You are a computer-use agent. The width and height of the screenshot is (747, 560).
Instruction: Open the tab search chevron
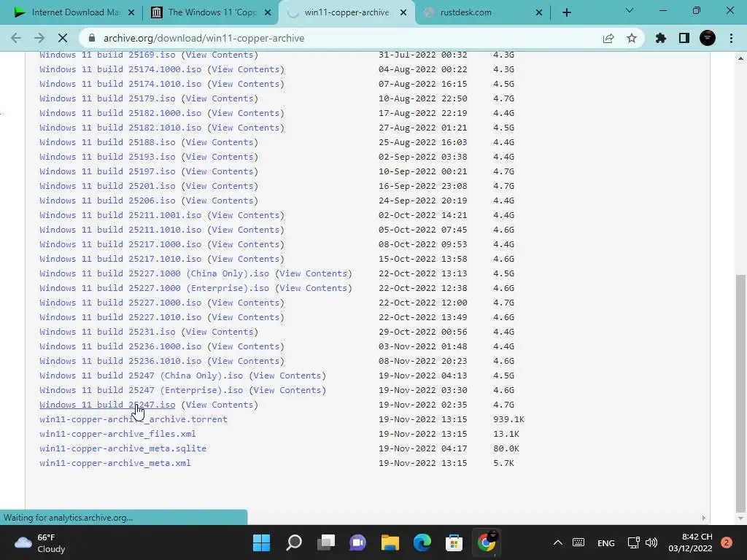(630, 10)
